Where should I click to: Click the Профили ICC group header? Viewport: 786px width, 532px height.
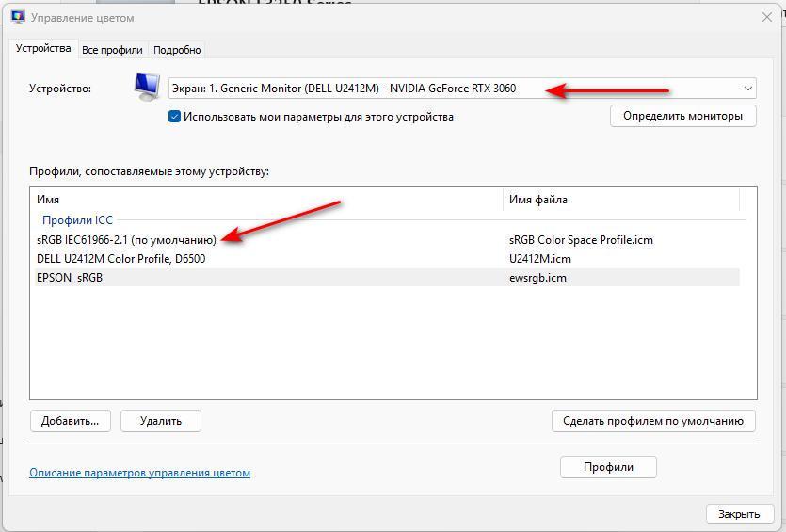click(x=77, y=219)
